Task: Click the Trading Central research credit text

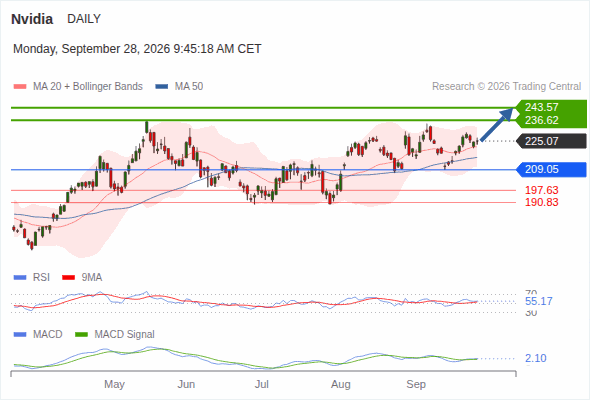Action: [x=506, y=87]
